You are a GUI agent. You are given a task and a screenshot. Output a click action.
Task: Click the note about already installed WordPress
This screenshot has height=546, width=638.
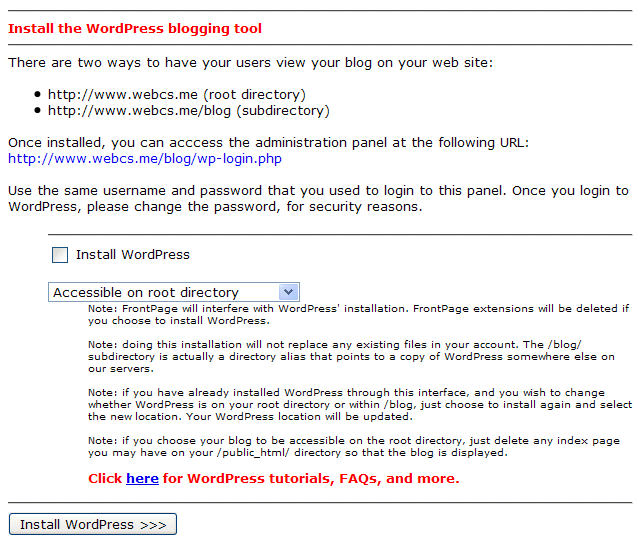click(360, 404)
